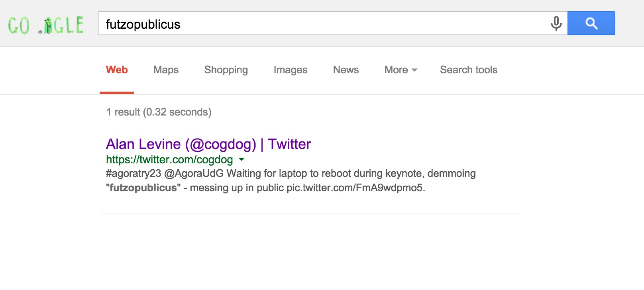Expand the green arrow beside result URL
644x290 pixels.
coord(241,160)
